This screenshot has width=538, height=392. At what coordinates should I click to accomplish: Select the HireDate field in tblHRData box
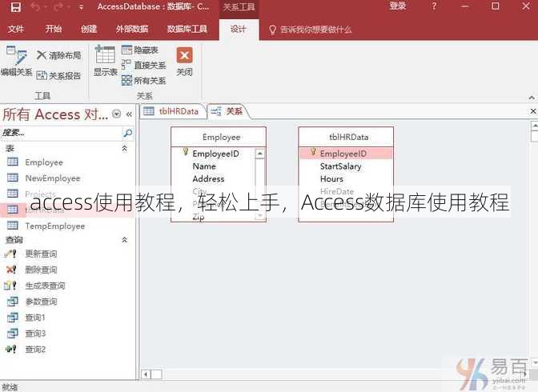[x=336, y=191]
